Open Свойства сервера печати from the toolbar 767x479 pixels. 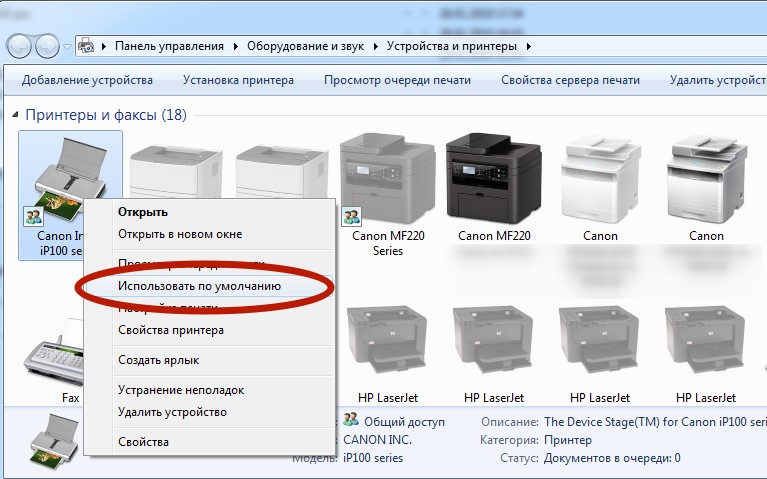570,80
